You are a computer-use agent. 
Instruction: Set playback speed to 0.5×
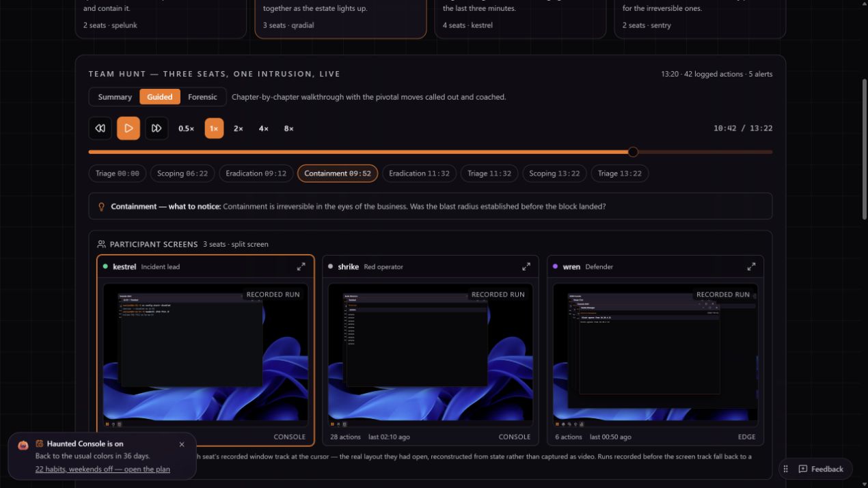(187, 128)
